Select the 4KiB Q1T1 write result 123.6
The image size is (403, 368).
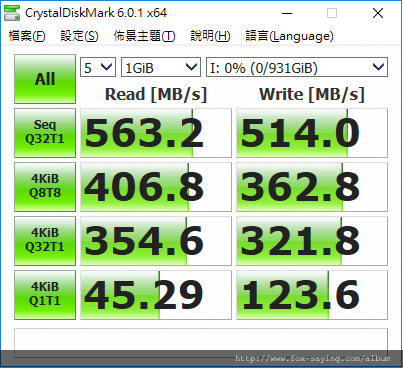(x=312, y=295)
